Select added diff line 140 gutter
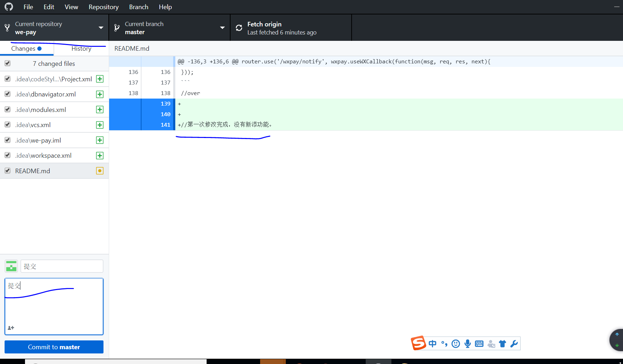Image resolution: width=623 pixels, height=364 pixels. pyautogui.click(x=141, y=114)
